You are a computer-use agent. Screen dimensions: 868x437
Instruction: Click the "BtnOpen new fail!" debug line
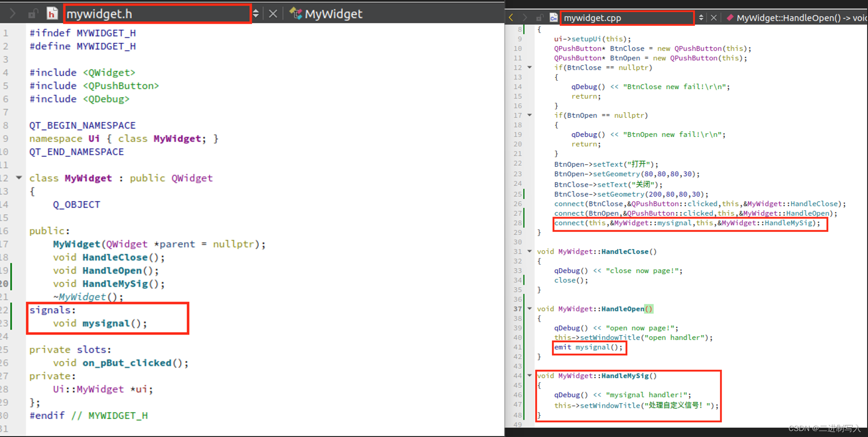pos(649,135)
